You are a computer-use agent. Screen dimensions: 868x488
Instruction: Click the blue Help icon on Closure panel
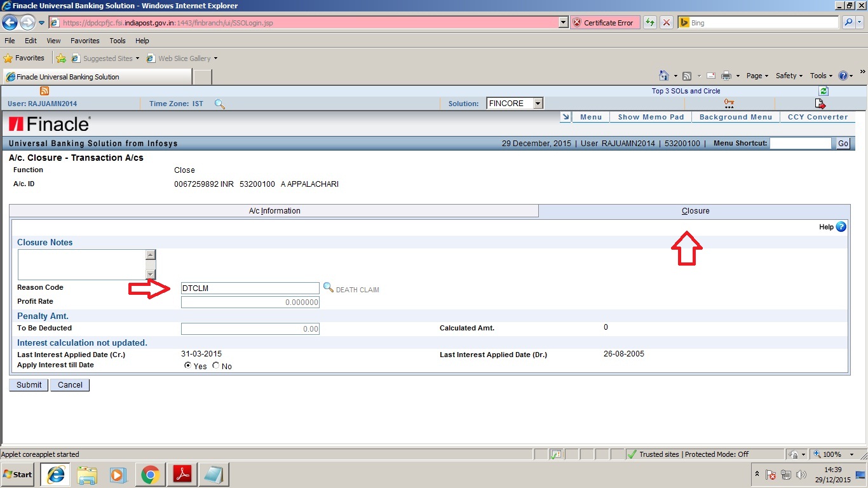[840, 227]
